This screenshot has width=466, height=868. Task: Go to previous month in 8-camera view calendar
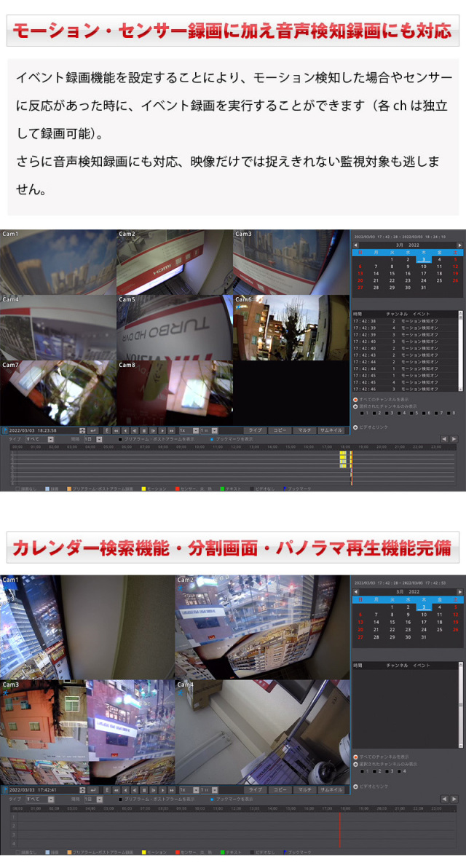[x=355, y=245]
